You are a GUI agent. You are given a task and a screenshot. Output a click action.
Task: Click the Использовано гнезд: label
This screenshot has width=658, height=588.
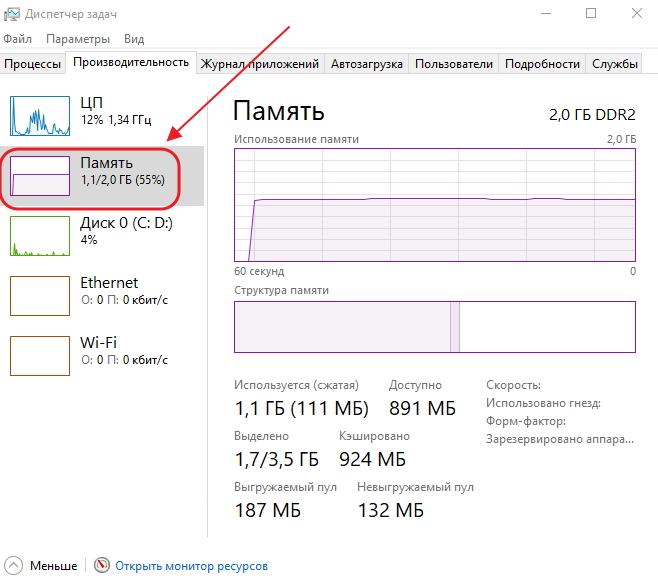(543, 403)
